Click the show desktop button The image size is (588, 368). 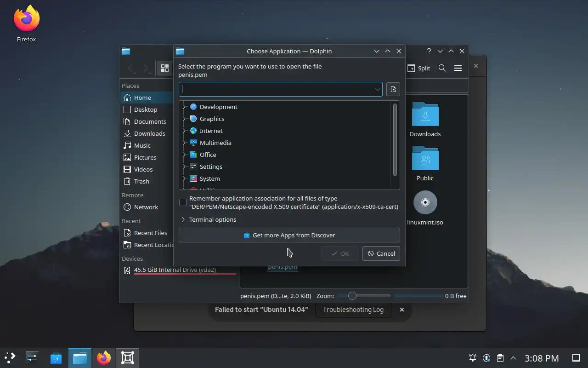tap(576, 358)
